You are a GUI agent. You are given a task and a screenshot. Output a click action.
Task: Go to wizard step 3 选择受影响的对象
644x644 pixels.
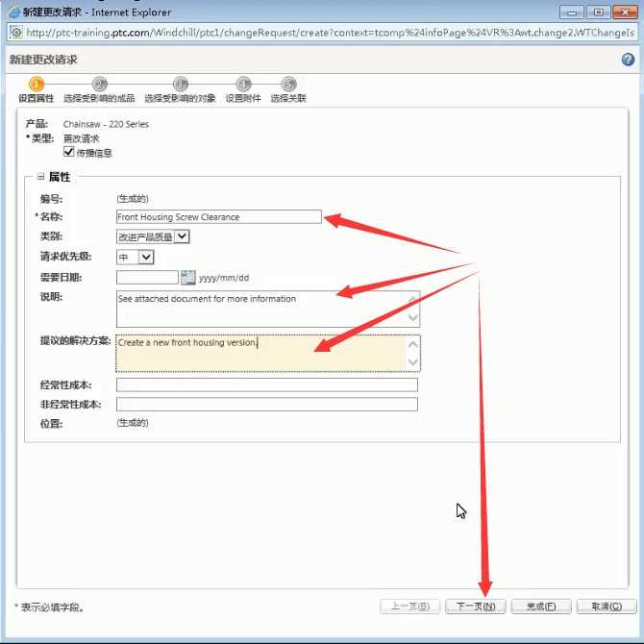coord(181,85)
